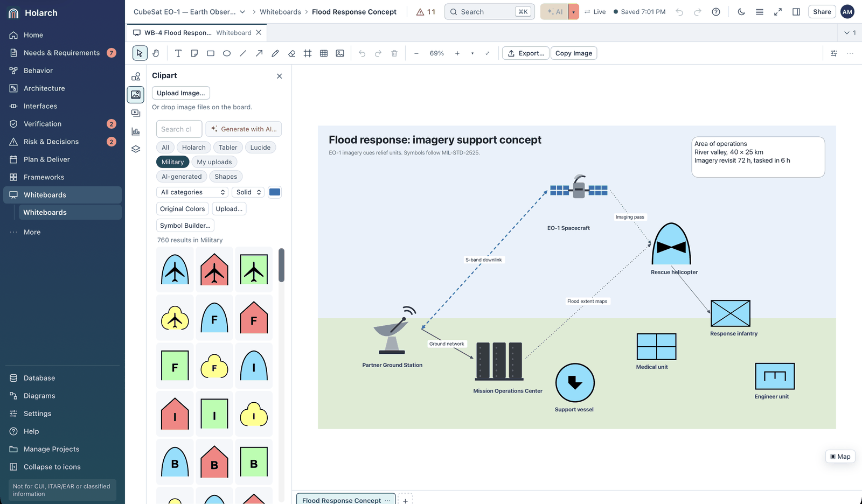Select the arrow connector tool

pyautogui.click(x=259, y=53)
